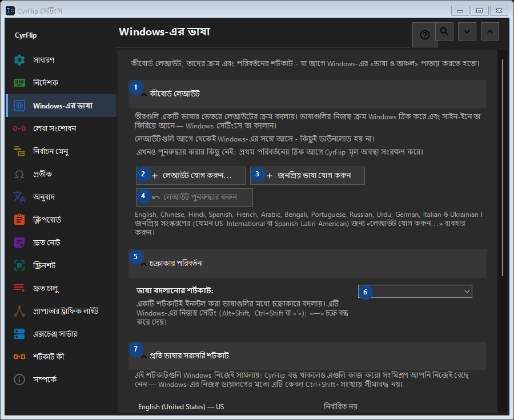Click the vertical scrollbar of settings page
Viewport: 514px width, 420px height.
[503, 168]
